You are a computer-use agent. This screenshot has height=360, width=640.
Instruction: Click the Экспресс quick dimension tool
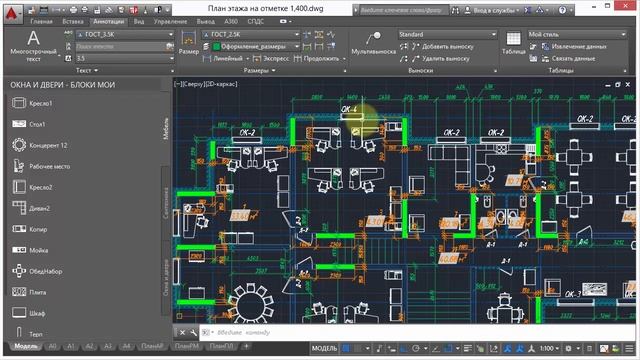[271, 59]
